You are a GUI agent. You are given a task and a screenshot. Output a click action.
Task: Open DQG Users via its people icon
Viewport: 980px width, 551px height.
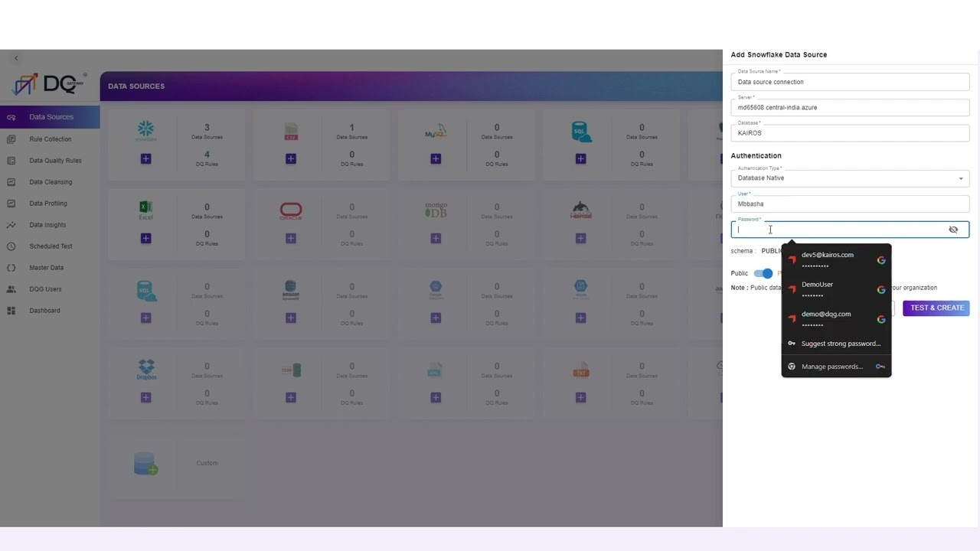coord(11,289)
